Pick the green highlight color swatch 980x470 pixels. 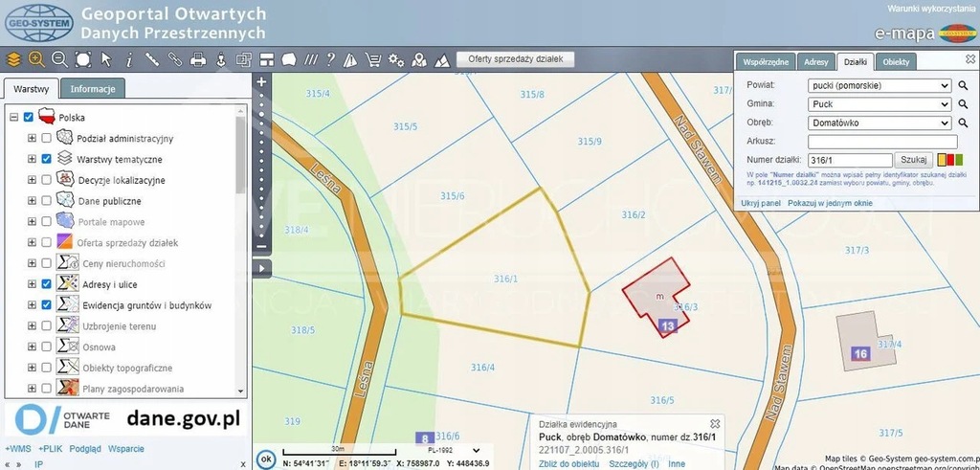(959, 160)
